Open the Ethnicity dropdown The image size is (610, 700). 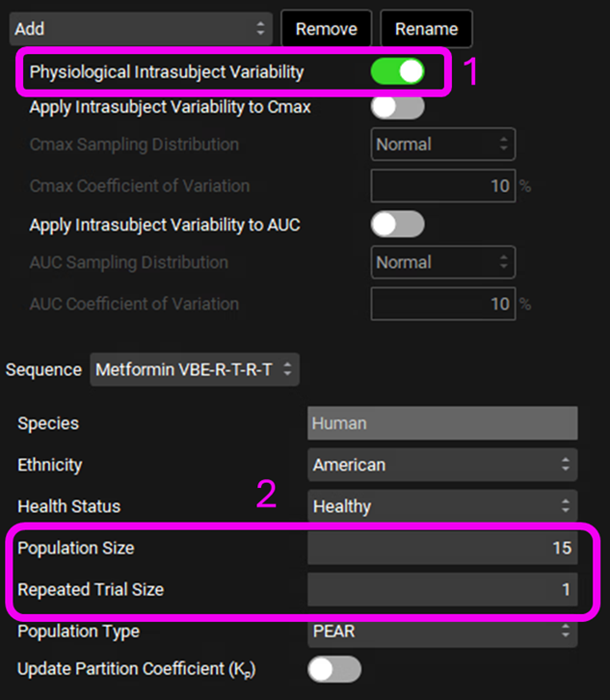tap(442, 465)
